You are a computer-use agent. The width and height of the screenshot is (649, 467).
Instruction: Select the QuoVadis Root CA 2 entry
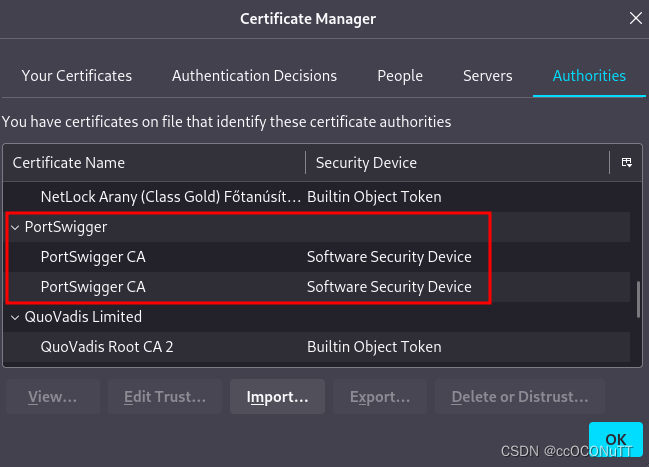click(x=113, y=347)
